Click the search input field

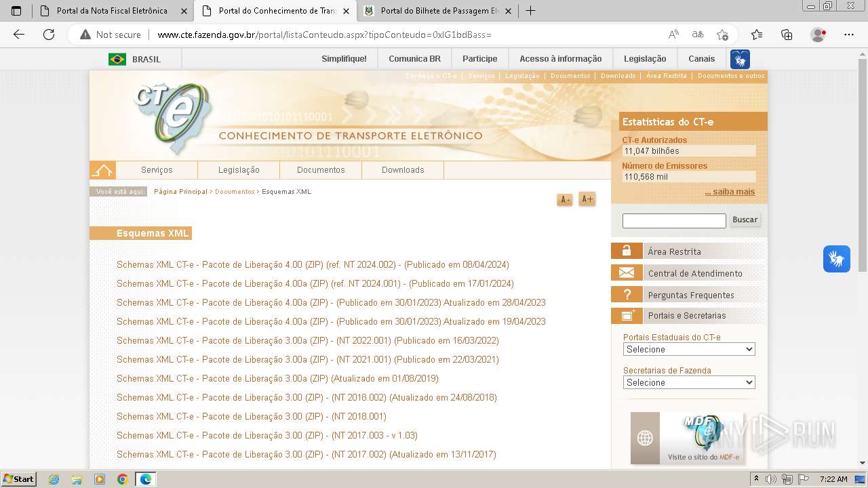pyautogui.click(x=674, y=220)
